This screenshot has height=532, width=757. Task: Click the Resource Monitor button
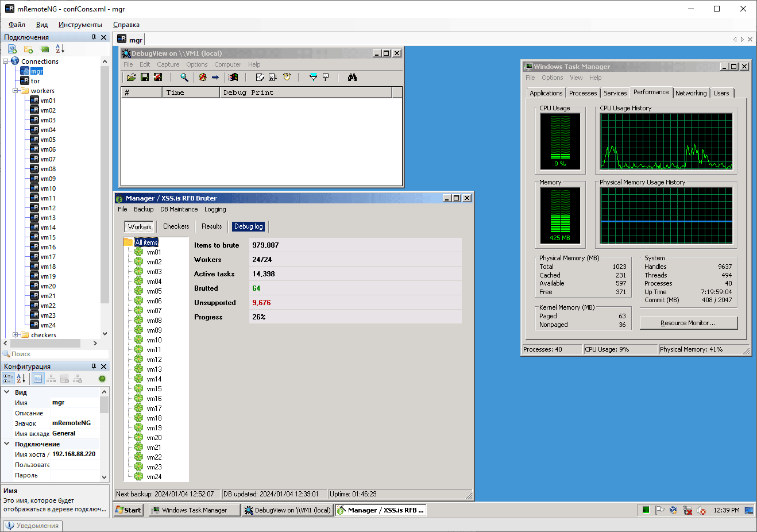[688, 323]
